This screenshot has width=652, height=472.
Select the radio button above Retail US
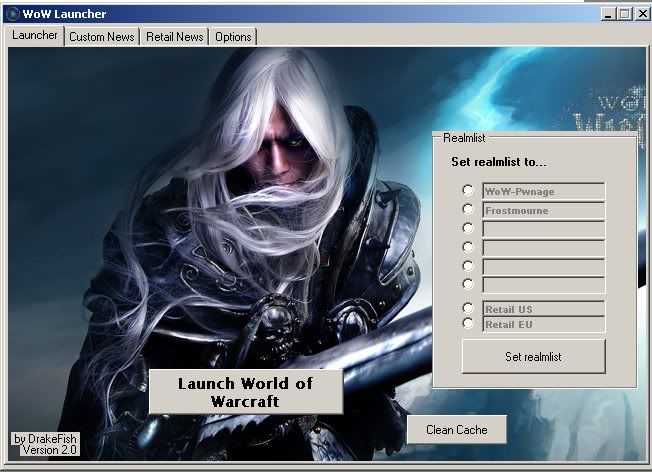pos(468,284)
